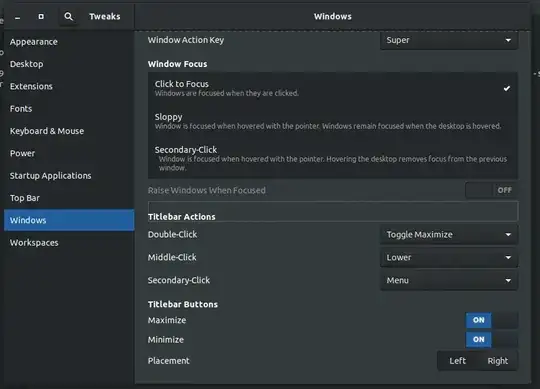The height and width of the screenshot is (389, 540).
Task: Expand the Double-Click Toggle Maximize dropdown
Action: click(x=449, y=234)
